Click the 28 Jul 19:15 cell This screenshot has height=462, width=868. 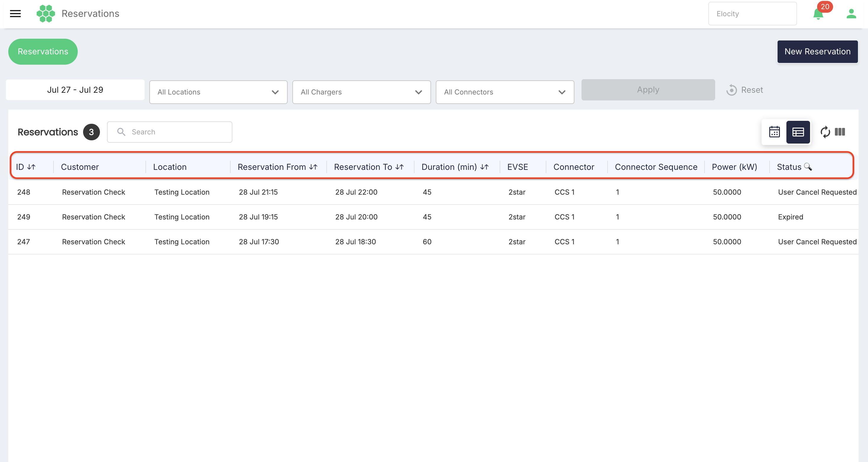(x=258, y=217)
